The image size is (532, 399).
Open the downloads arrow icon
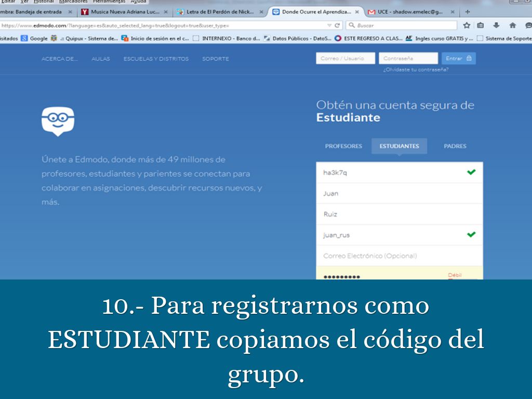pyautogui.click(x=496, y=25)
